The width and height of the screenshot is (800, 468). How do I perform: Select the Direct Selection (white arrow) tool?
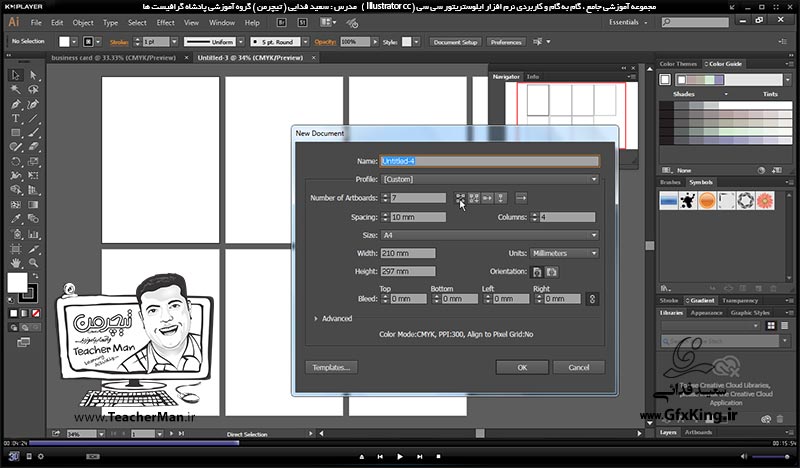point(33,75)
